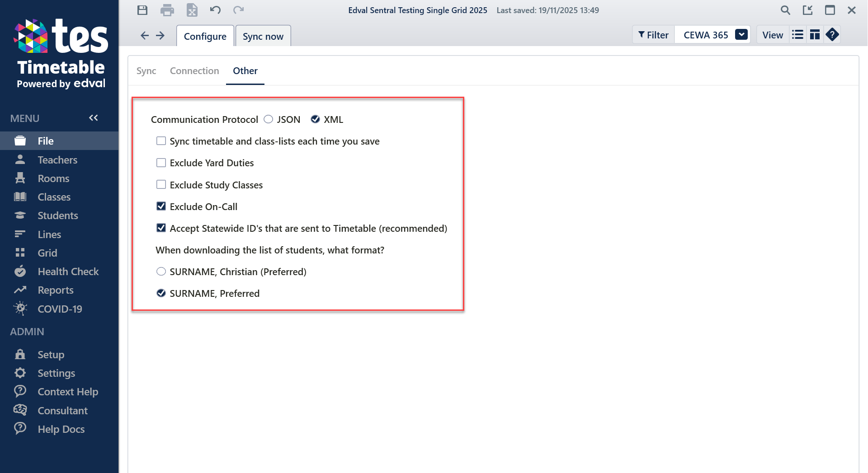
Task: Click the Reports trending chart icon
Action: point(20,290)
